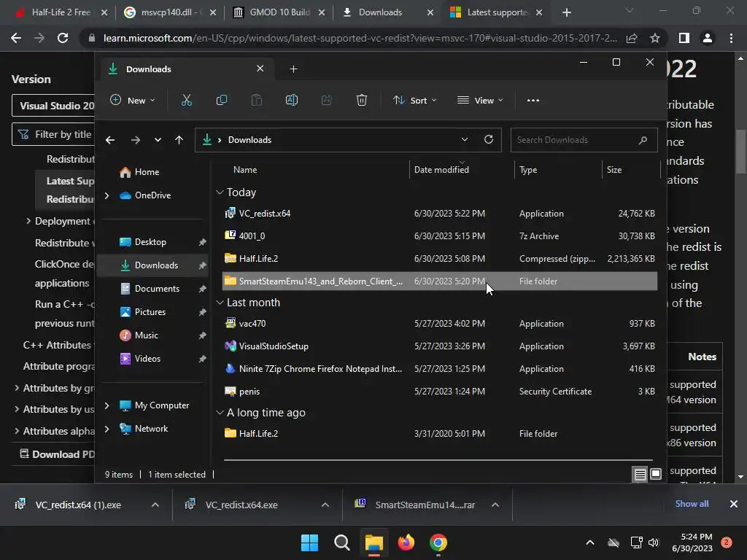
Task: Show options for VC_redist.x64 (1).exe download
Action: [x=155, y=505]
